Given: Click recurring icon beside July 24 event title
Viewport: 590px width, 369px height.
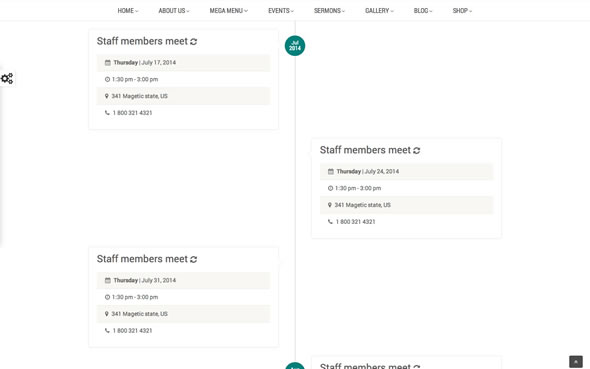Looking at the screenshot, I should click(417, 150).
